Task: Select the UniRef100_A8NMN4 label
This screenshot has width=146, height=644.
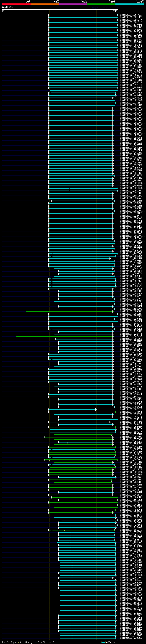Action: point(131,259)
